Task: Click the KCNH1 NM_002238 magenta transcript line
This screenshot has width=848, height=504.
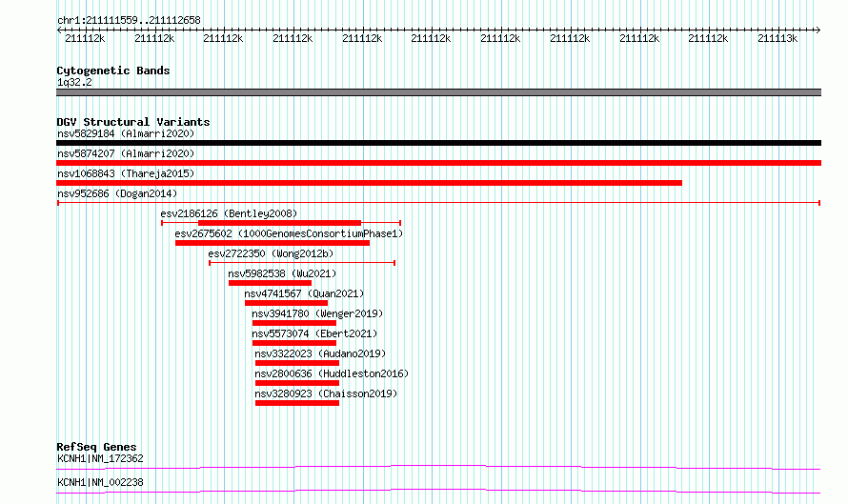Action: 438,491
